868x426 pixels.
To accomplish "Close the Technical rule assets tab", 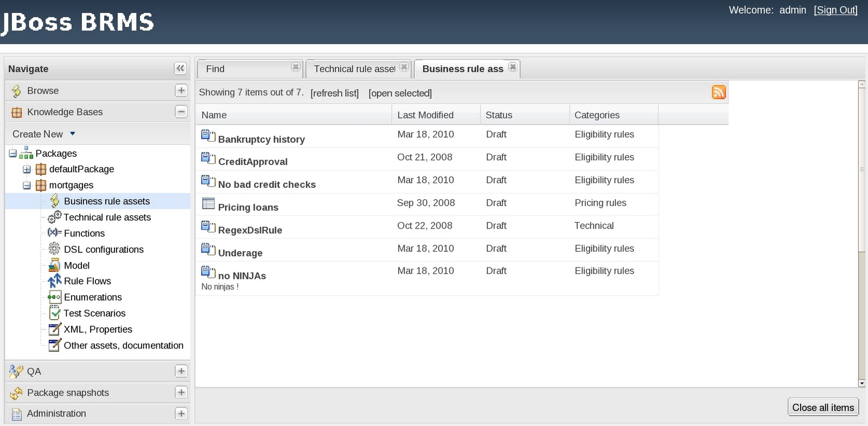I will pos(404,67).
